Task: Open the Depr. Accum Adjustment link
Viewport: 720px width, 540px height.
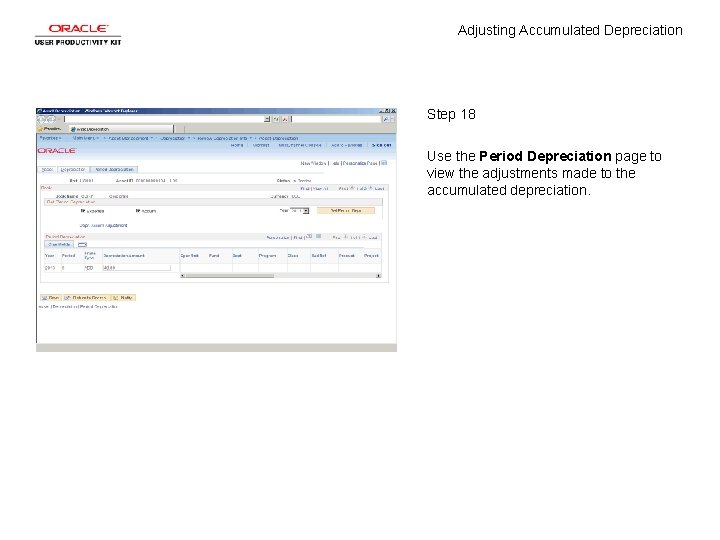Action: 103,225
